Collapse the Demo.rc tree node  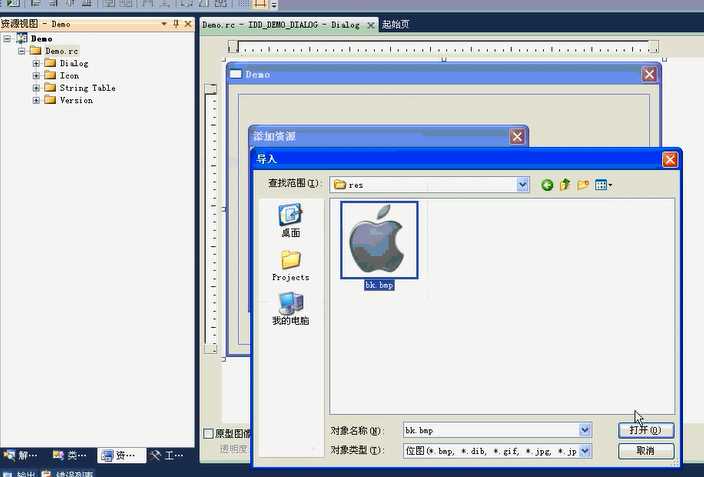coord(22,51)
